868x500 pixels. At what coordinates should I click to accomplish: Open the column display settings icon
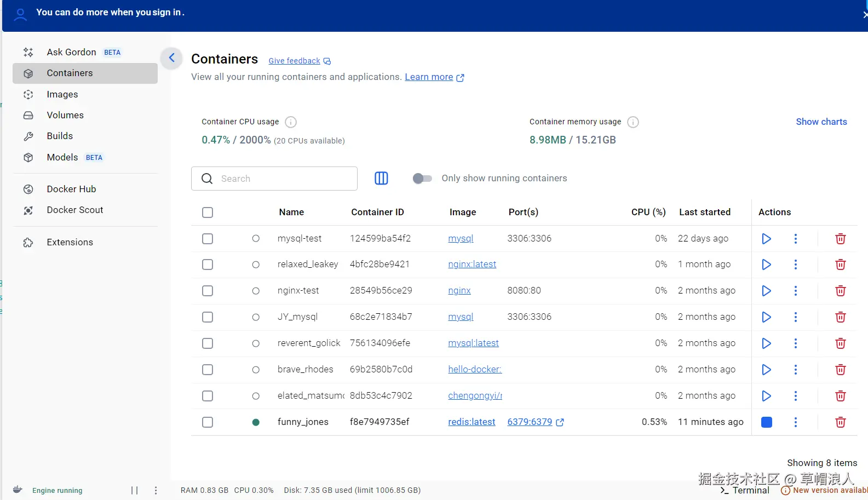pos(381,178)
